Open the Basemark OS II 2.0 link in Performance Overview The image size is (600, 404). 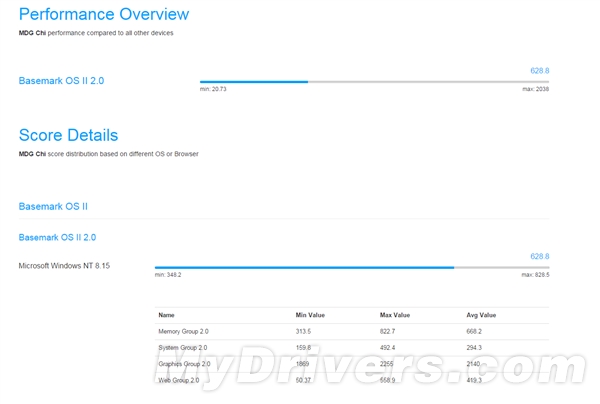61,81
